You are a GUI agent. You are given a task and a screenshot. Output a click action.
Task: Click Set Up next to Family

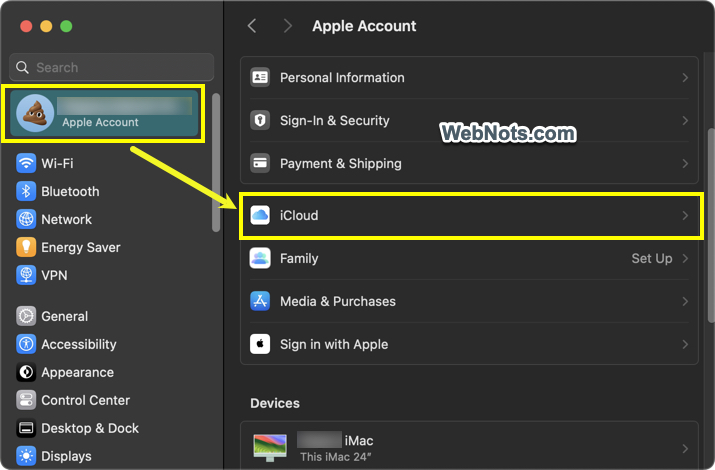click(x=652, y=258)
